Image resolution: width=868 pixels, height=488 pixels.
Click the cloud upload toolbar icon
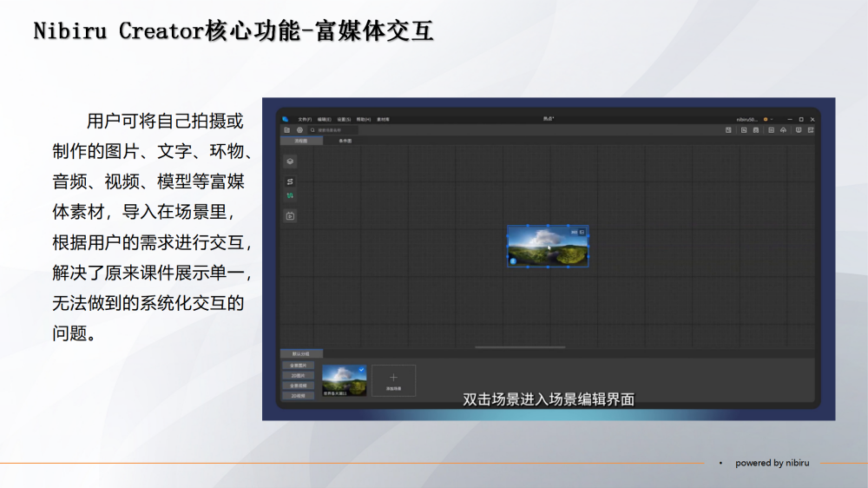pos(783,130)
